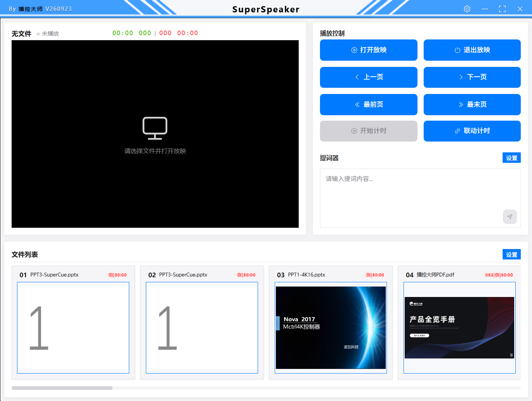Toggle fullscreen mode icon in title bar
The height and width of the screenshot is (401, 532).
point(502,9)
